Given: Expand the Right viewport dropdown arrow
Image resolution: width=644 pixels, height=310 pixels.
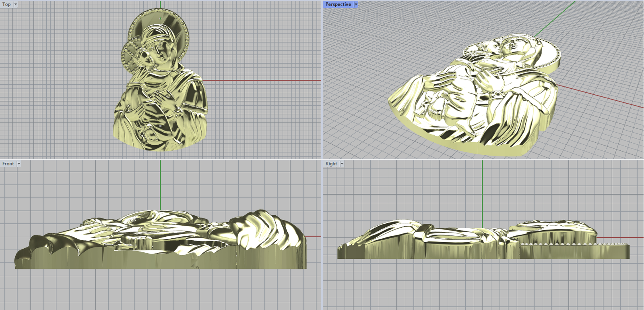Looking at the screenshot, I should pyautogui.click(x=342, y=164).
